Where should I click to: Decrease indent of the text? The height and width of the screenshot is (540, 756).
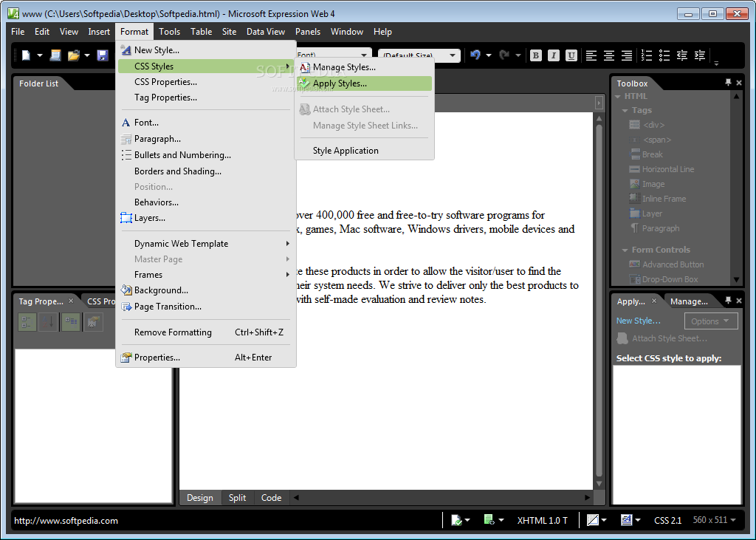681,55
